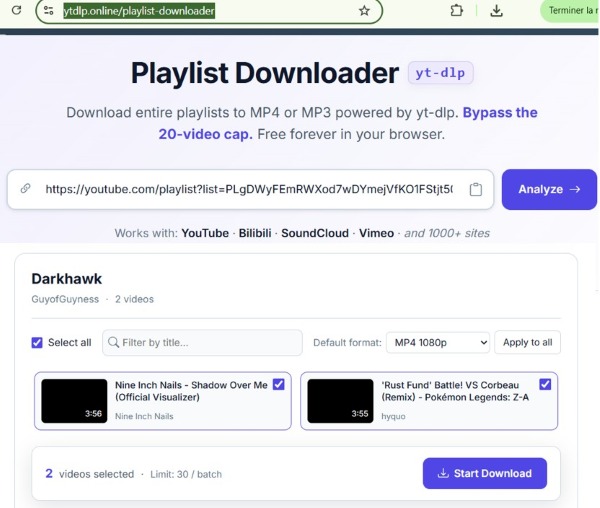This screenshot has height=508, width=600.
Task: Click the ytdlp.online address bar URL
Action: point(139,11)
